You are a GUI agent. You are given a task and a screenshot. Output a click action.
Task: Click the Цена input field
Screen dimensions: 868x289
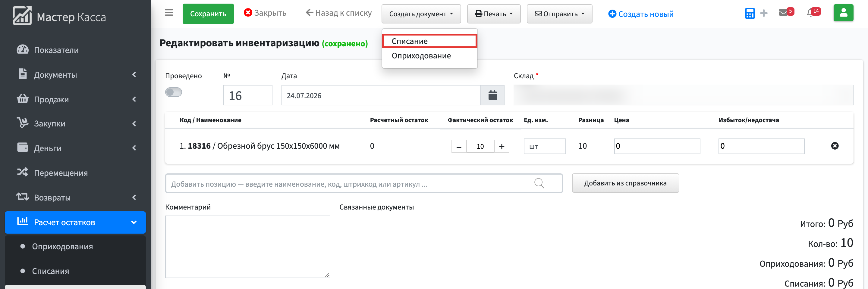coord(657,146)
